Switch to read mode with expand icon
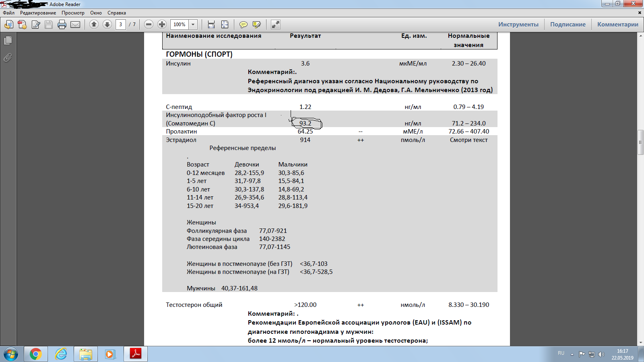 click(276, 25)
